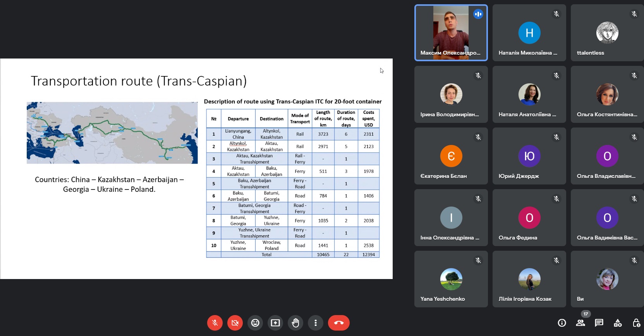This screenshot has height=336, width=644.
Task: Open the host controls lock icon
Action: (636, 323)
